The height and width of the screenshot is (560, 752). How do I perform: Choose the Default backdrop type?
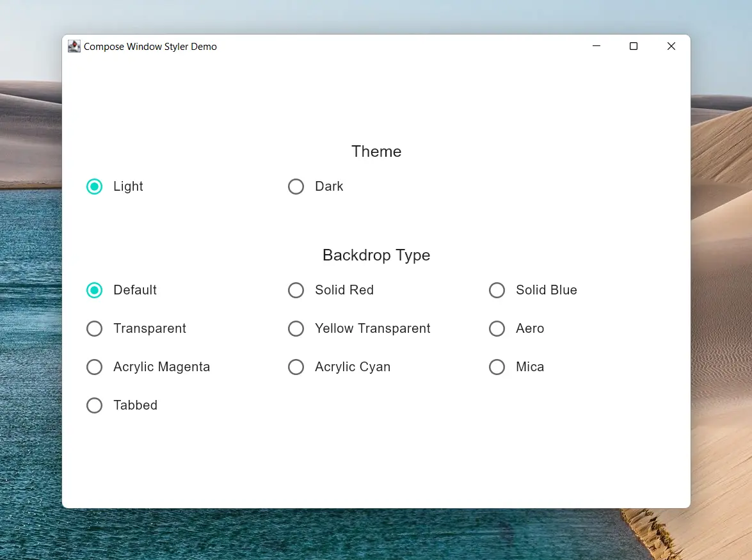pos(95,290)
